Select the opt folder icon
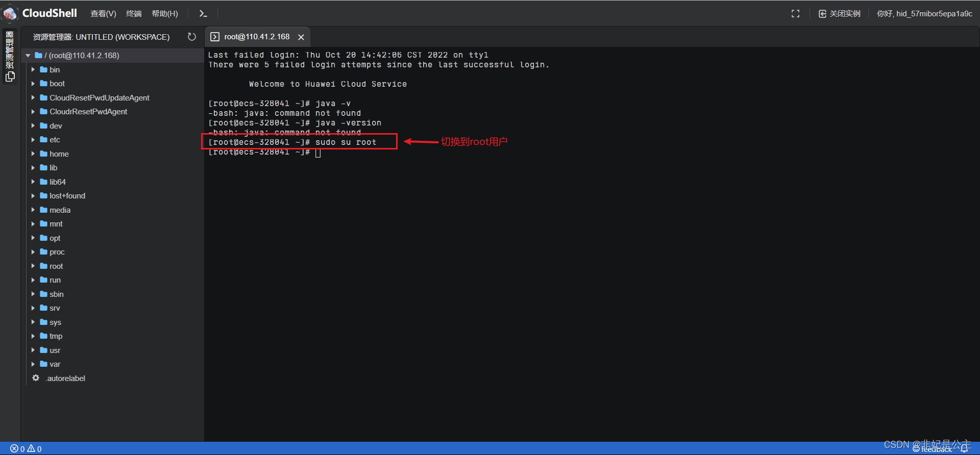980x455 pixels. point(43,238)
